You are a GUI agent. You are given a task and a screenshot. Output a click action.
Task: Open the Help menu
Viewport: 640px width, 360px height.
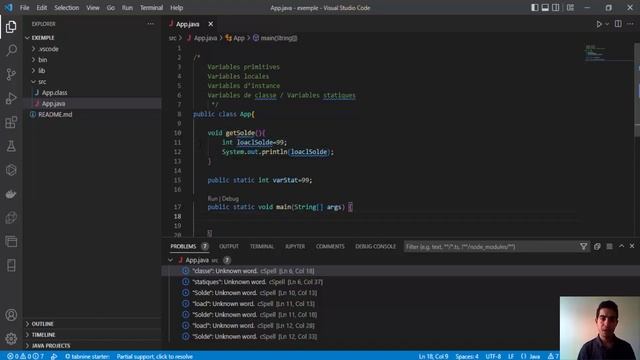click(176, 8)
